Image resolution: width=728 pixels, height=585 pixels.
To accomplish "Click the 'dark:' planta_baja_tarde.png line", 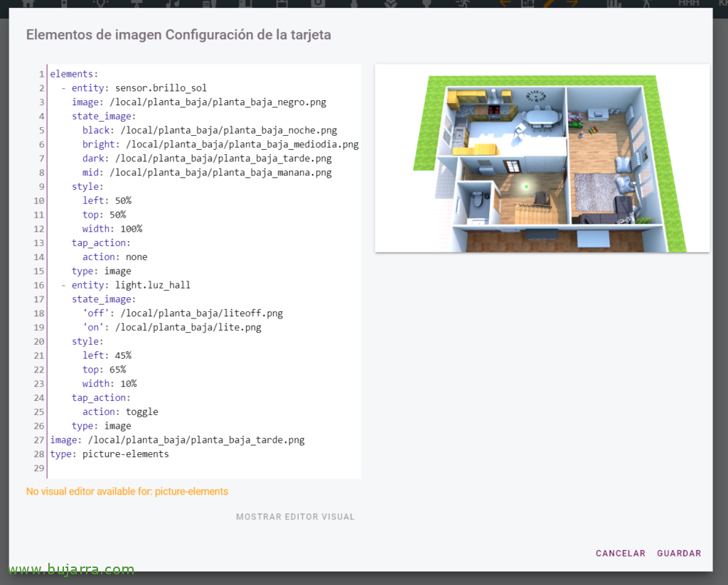I will point(207,159).
